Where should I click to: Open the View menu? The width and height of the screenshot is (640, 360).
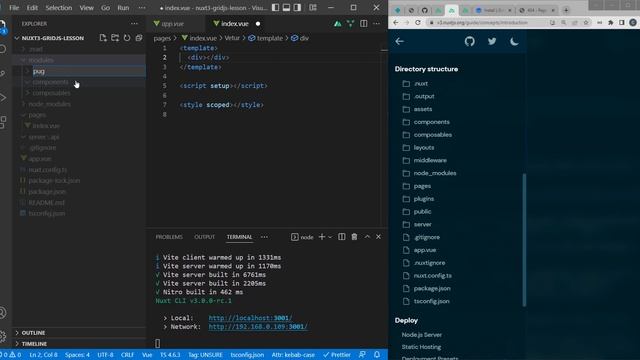point(87,8)
